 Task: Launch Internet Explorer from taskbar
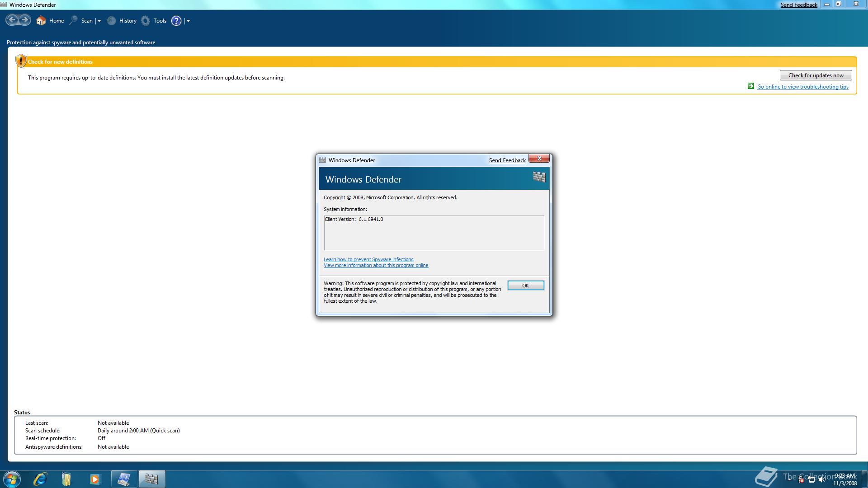[x=40, y=479]
